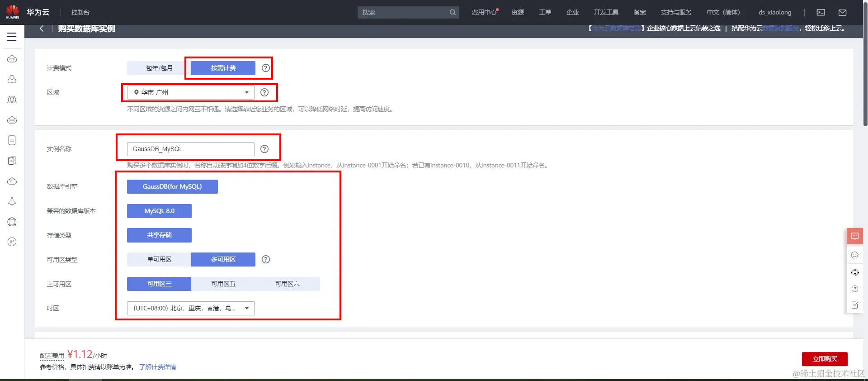
Task: Click the question mark on the floating toolbar
Action: click(x=855, y=289)
